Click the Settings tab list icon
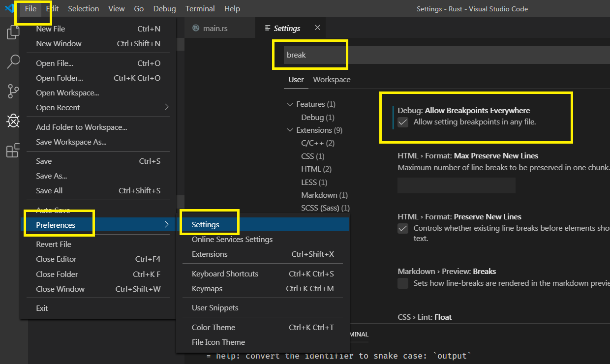The image size is (610, 364). [x=267, y=28]
